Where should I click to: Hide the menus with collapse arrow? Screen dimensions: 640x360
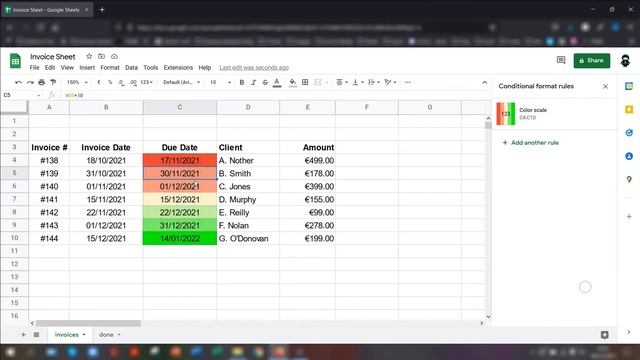point(484,82)
